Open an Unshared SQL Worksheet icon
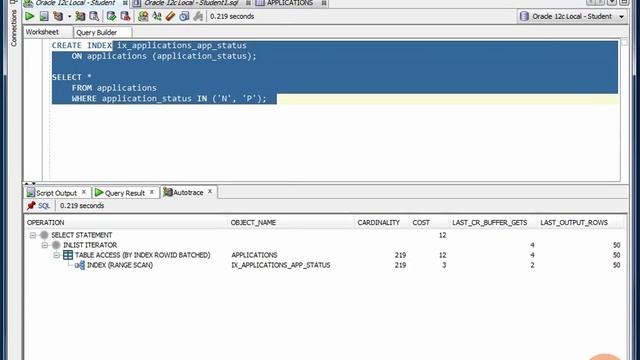 point(143,16)
